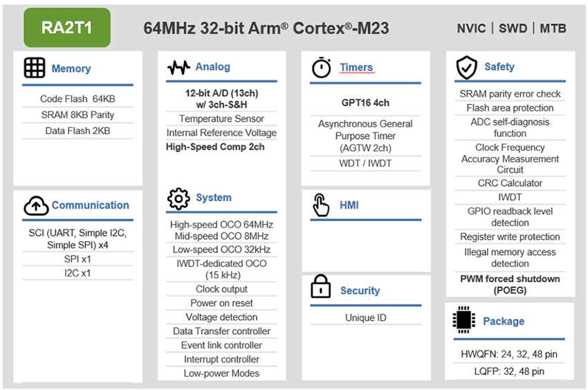Click the NVIC label in header
Image resolution: width=588 pixels, height=390 pixels.
tap(471, 28)
